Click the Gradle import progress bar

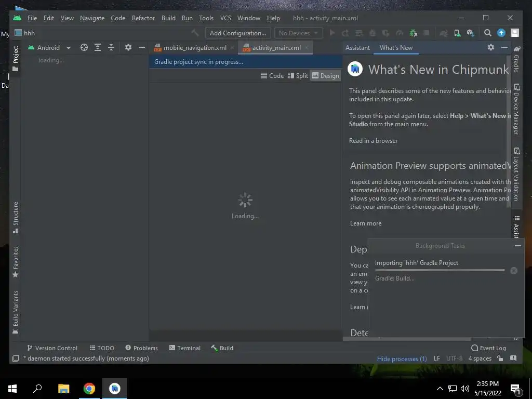click(x=440, y=270)
